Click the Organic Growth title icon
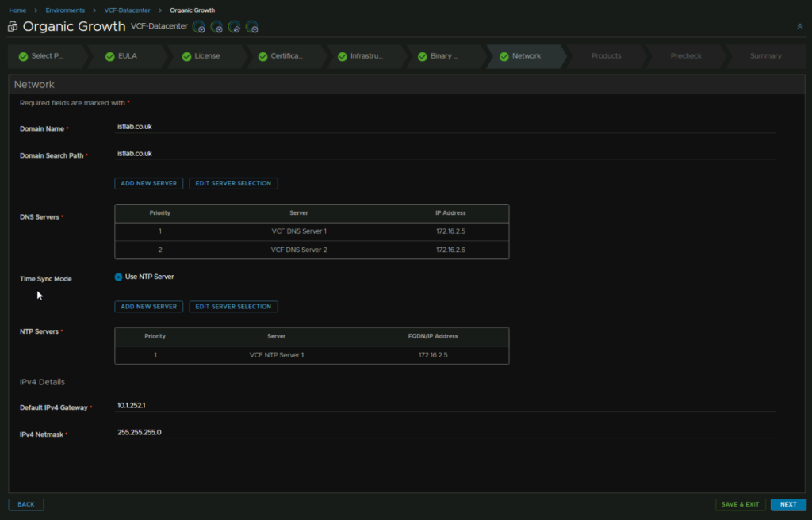 click(x=13, y=26)
